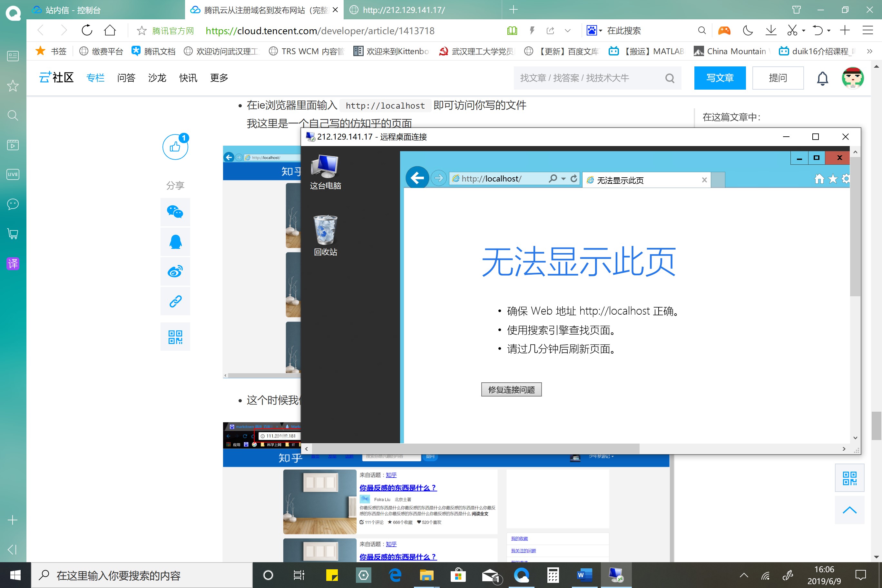This screenshot has width=882, height=588.
Task: Open sidebar shopping cart icon
Action: [13, 234]
